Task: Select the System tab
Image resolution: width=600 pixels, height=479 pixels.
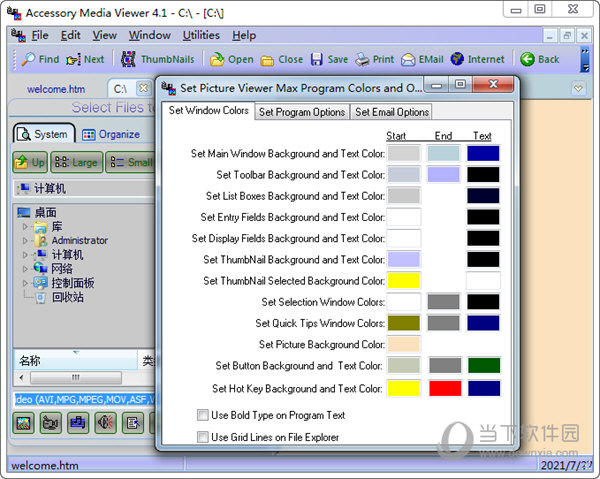Action: click(44, 134)
